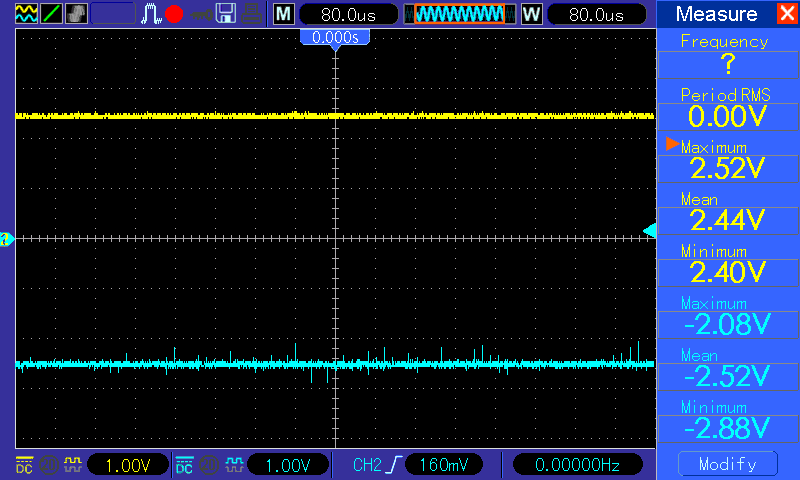This screenshot has height=480, width=800.
Task: Click the CH2 trigger source label
Action: 367,465
